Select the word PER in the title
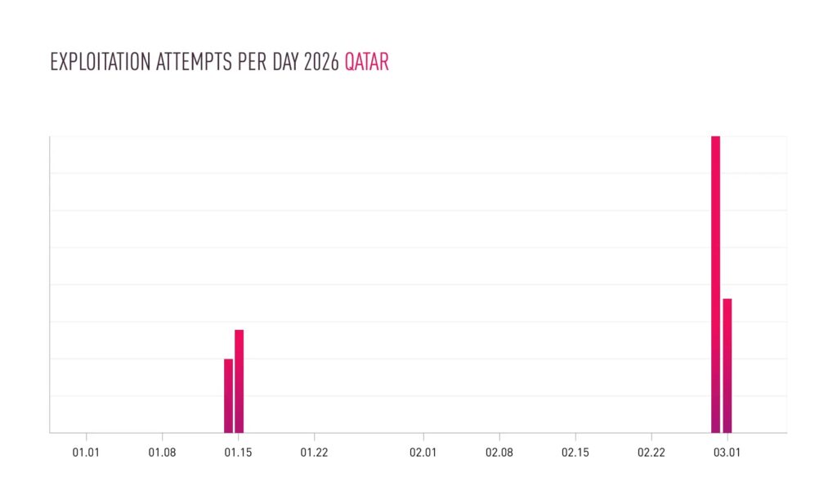Image resolution: width=837 pixels, height=504 pixels. [251, 63]
